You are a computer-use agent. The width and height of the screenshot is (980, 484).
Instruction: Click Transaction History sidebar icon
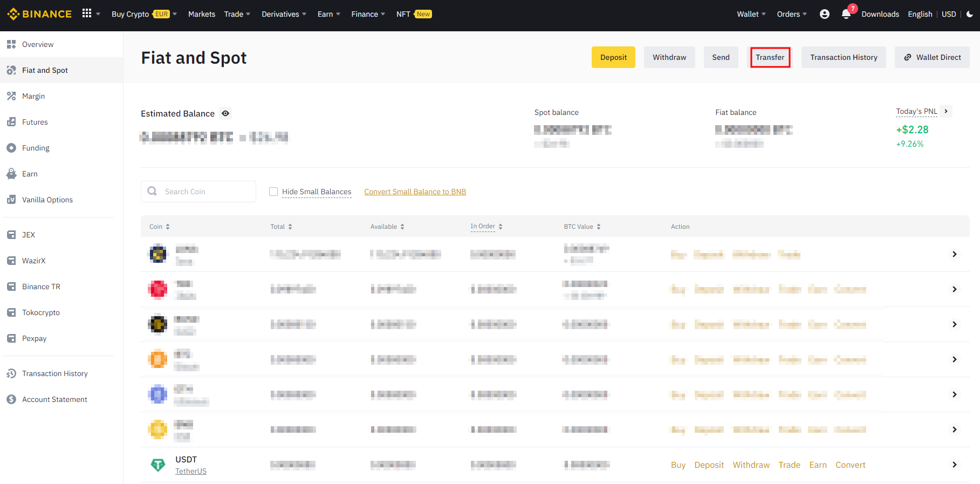[x=11, y=373]
